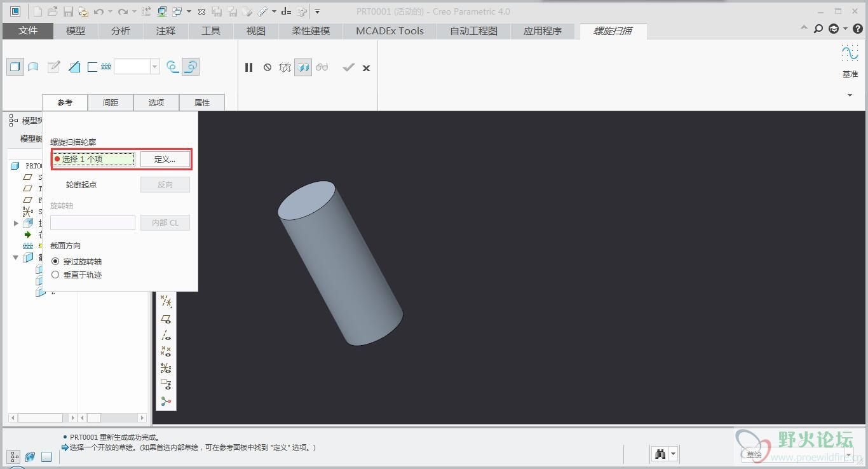The image size is (868, 469).
Task: Switch to the 柔性建模 ribbon tab
Action: click(311, 31)
